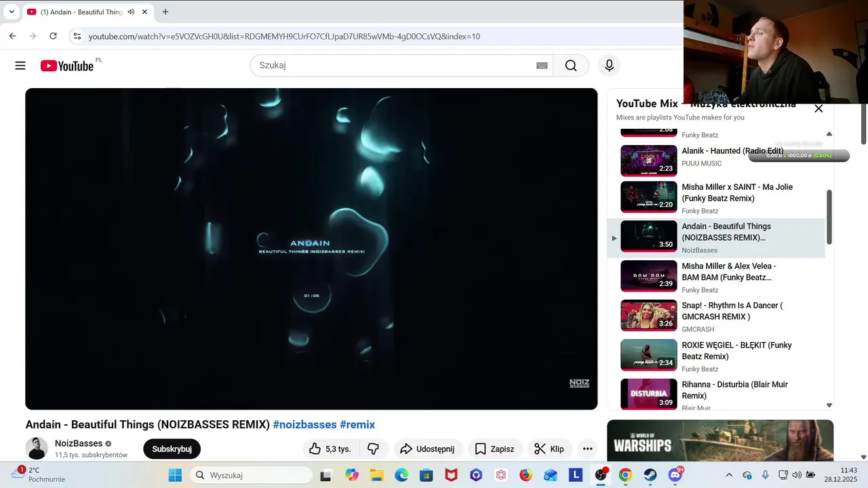The image size is (868, 488).
Task: Click the Subskrybuj button
Action: pyautogui.click(x=172, y=449)
